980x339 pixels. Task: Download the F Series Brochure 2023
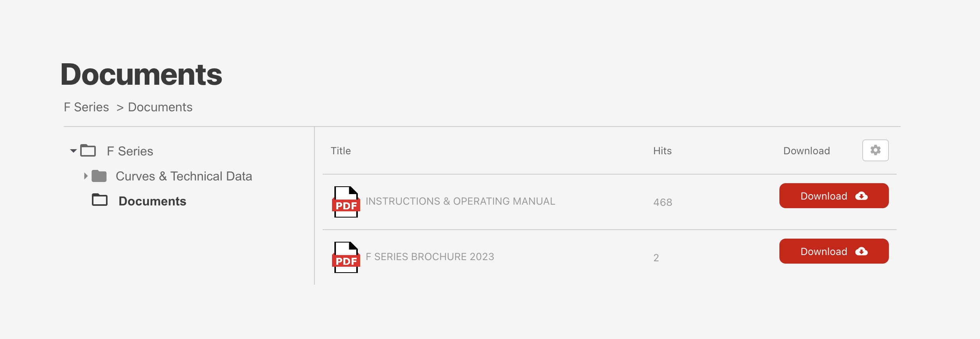click(834, 251)
